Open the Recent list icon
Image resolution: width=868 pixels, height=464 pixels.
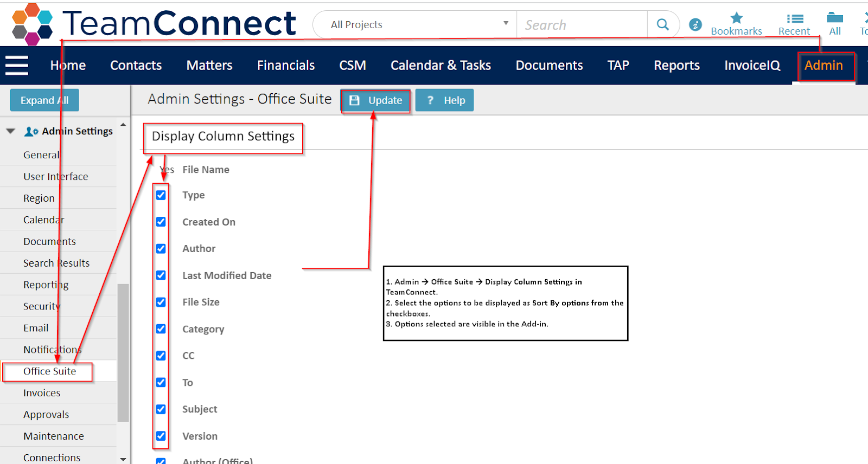point(795,18)
